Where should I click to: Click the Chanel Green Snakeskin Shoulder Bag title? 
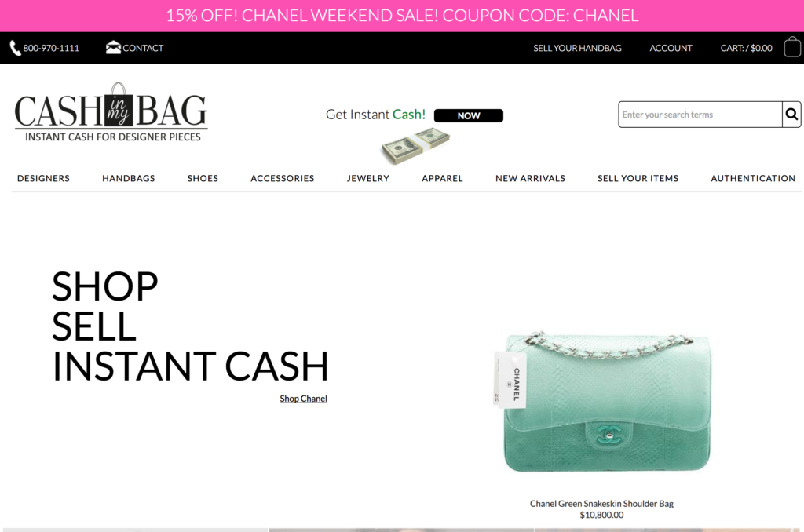[x=601, y=504]
